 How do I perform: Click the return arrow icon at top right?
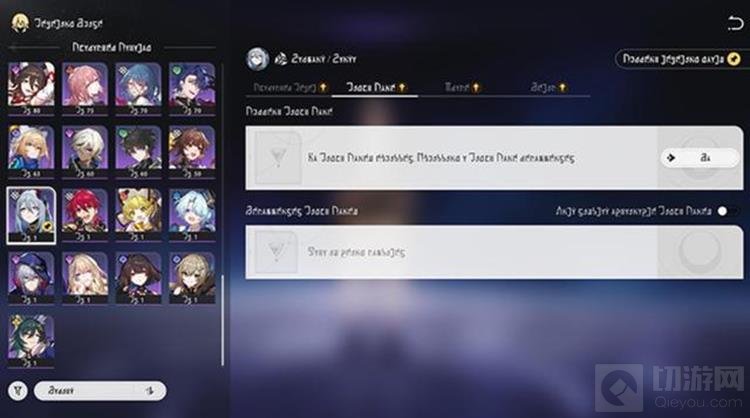[x=735, y=23]
